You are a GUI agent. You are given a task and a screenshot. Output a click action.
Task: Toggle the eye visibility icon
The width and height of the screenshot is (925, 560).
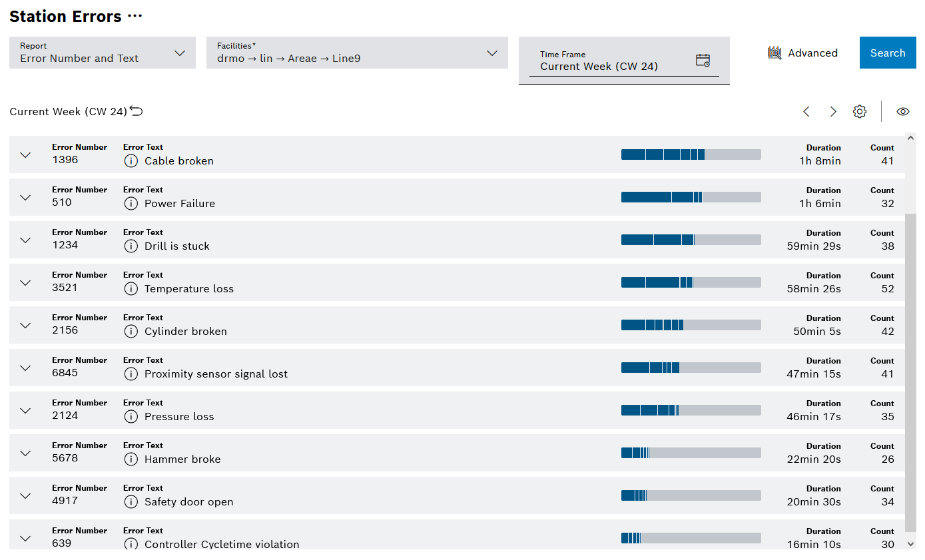[x=902, y=112]
